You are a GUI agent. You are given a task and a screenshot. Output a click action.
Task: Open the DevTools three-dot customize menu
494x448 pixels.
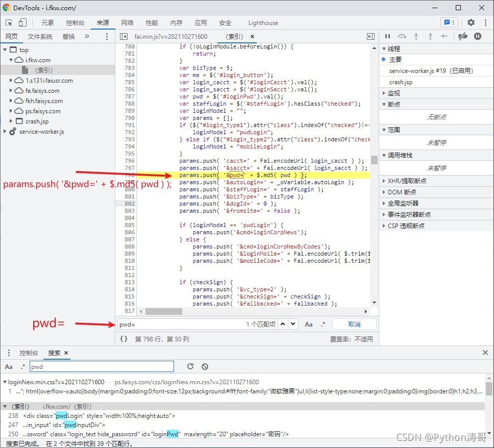[485, 22]
